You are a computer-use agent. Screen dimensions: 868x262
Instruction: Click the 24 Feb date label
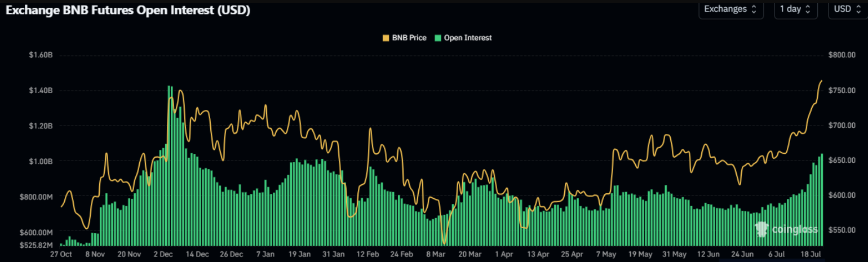coord(402,255)
